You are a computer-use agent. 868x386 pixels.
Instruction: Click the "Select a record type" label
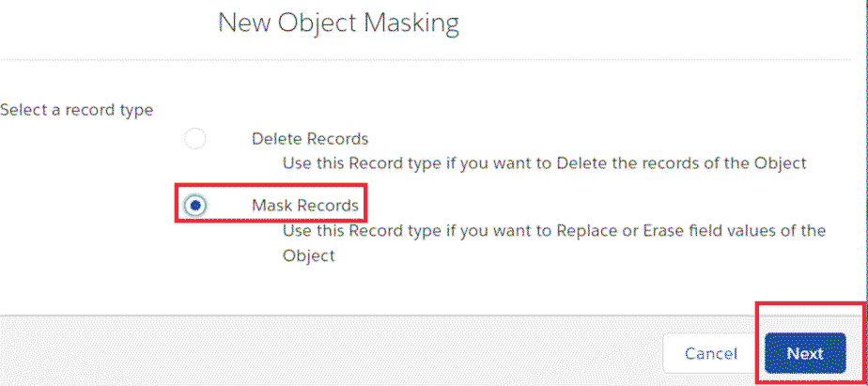(77, 110)
